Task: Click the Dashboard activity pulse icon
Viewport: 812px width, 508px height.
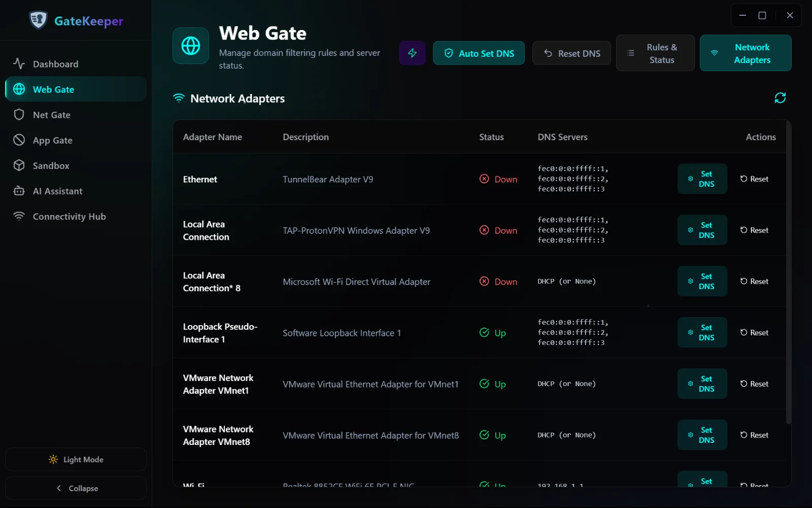Action: pos(19,63)
